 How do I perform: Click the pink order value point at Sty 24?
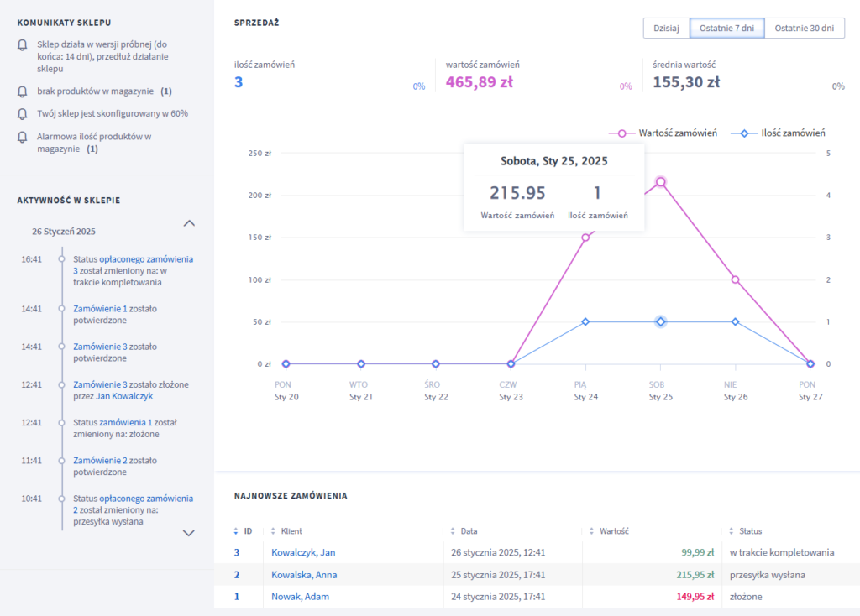point(585,238)
